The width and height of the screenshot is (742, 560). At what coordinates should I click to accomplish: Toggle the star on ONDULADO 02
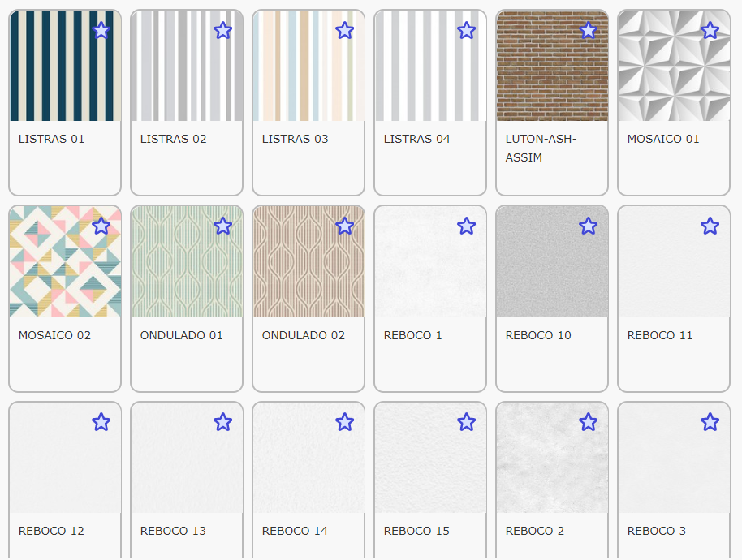(344, 226)
